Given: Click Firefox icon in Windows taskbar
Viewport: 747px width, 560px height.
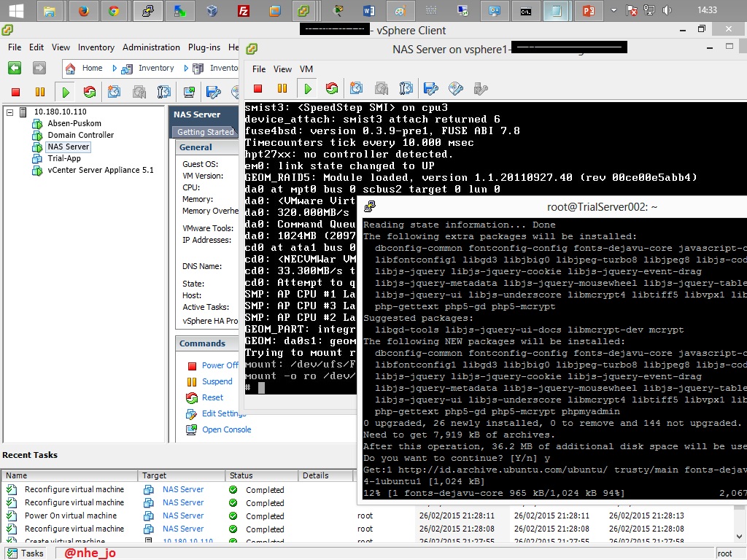Looking at the screenshot, I should click(x=83, y=10).
